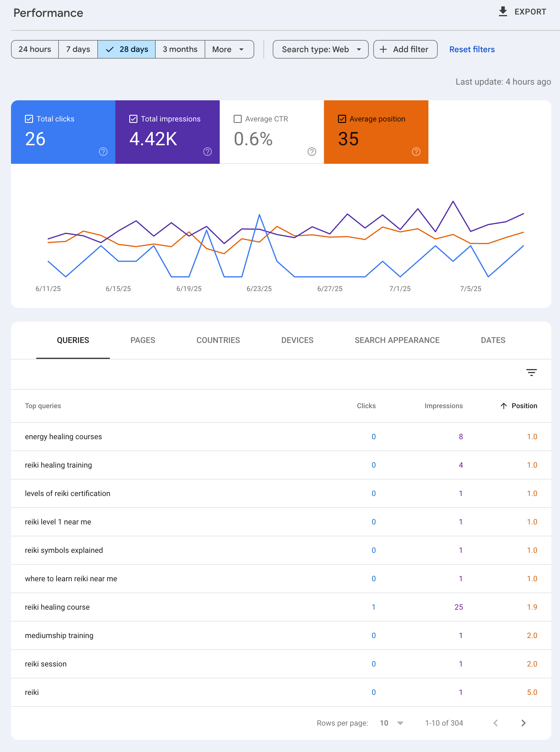Switch to the Dates tab
The image size is (560, 752).
[493, 340]
